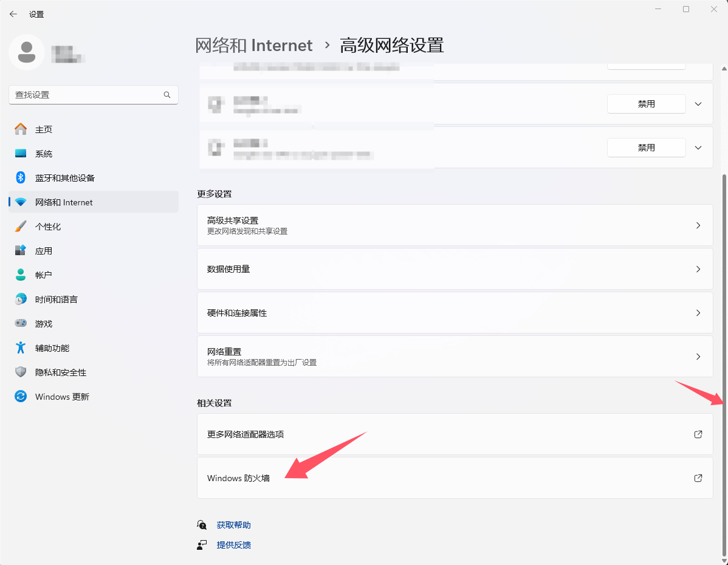Click the Time and language globe icon
The width and height of the screenshot is (728, 565).
(x=21, y=299)
